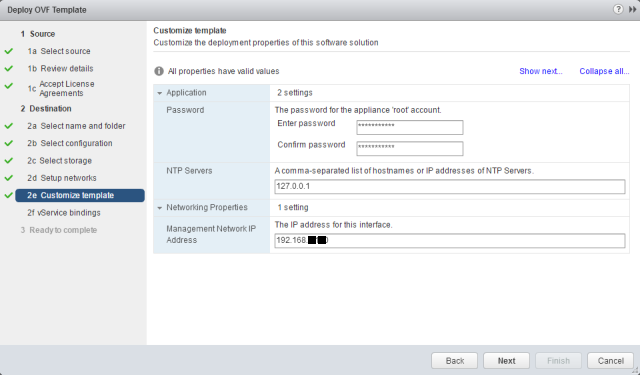640x375 pixels.
Task: Click the Show next link
Action: pyautogui.click(x=540, y=71)
